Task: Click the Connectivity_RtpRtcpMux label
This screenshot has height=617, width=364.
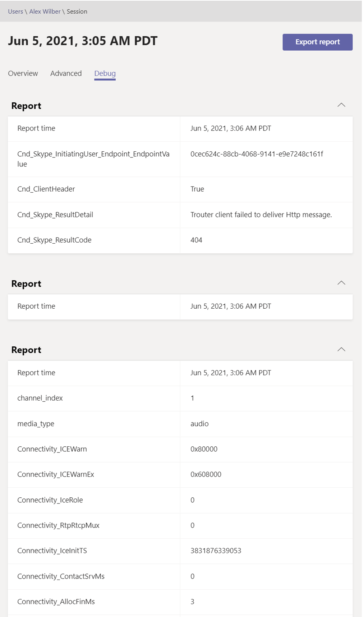Action: click(x=58, y=525)
